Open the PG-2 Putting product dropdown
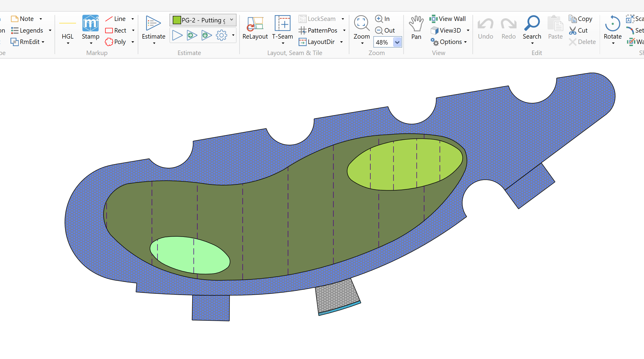The width and height of the screenshot is (644, 359). pos(231,20)
